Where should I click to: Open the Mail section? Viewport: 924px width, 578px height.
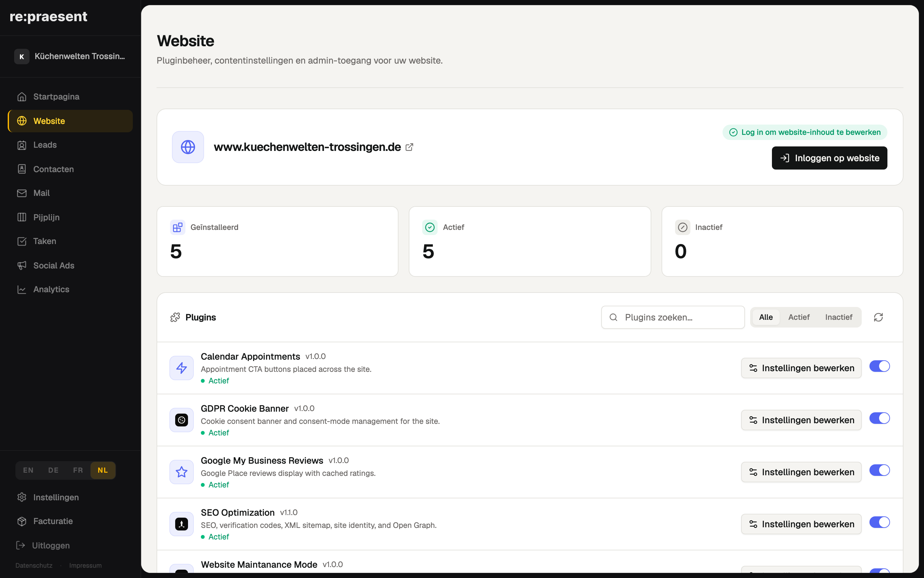coord(70,193)
